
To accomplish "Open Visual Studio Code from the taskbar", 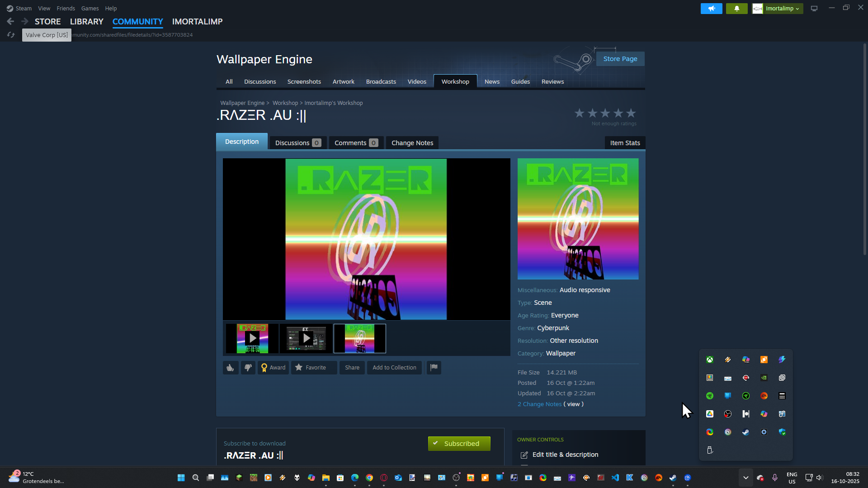I will coord(615,478).
